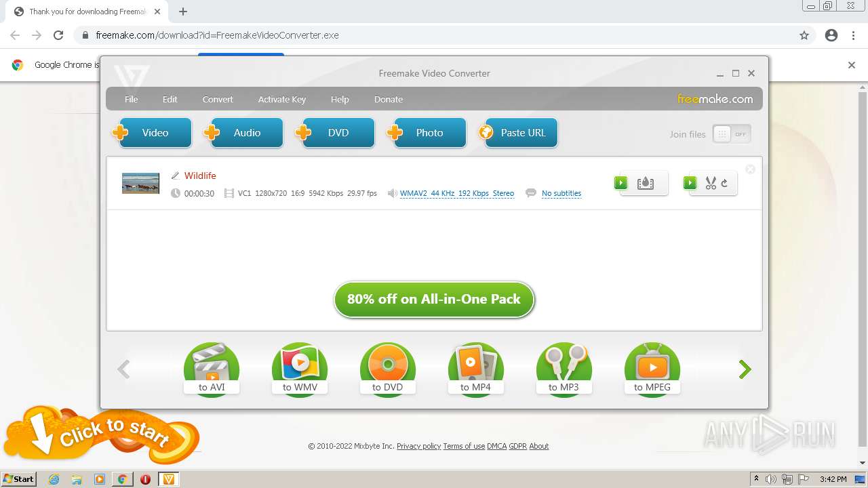868x488 pixels.
Task: Visit the freemake.com logo link
Action: (x=715, y=99)
